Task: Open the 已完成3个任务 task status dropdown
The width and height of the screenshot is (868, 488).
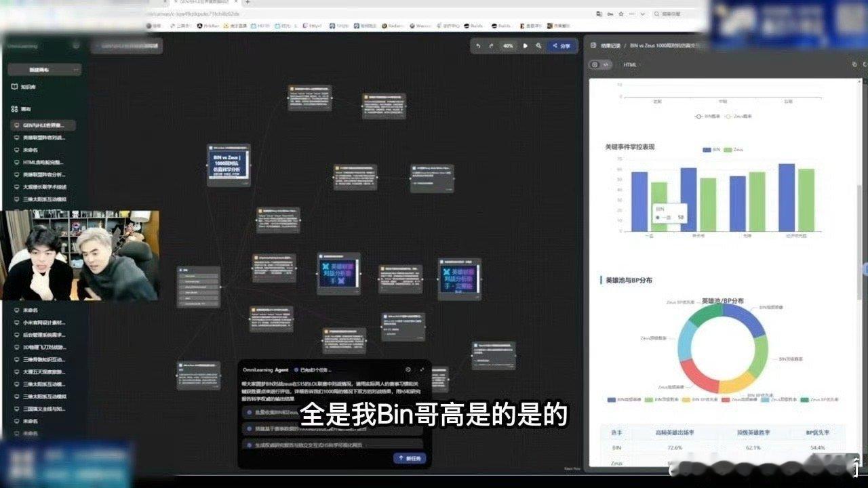Action: (313, 370)
